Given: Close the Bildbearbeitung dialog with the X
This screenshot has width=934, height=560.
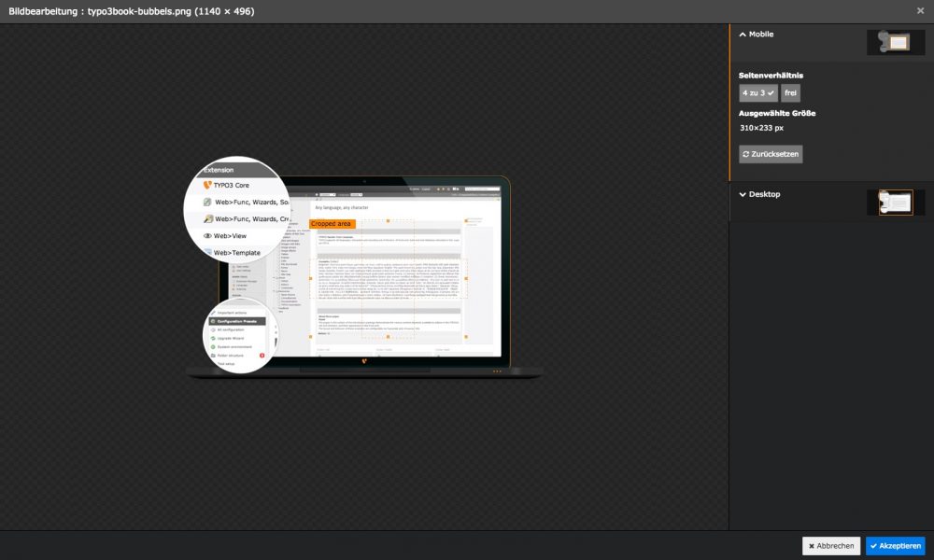Looking at the screenshot, I should click(x=920, y=10).
